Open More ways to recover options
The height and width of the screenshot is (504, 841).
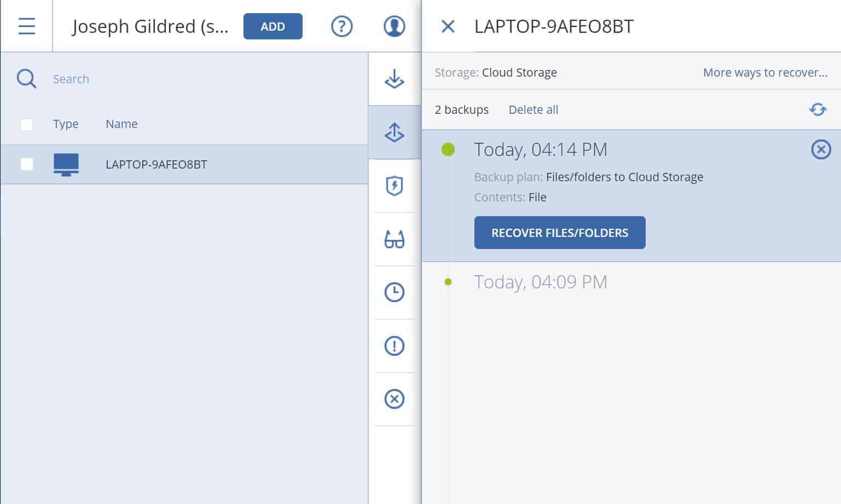pos(765,72)
